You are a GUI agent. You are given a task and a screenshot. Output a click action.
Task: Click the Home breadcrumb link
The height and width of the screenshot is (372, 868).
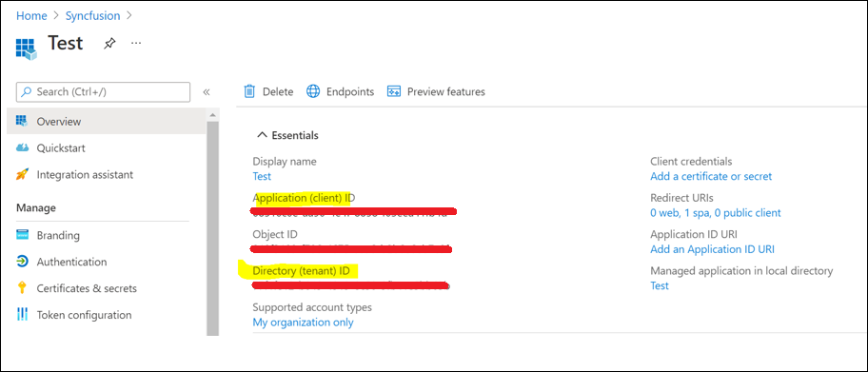(31, 15)
